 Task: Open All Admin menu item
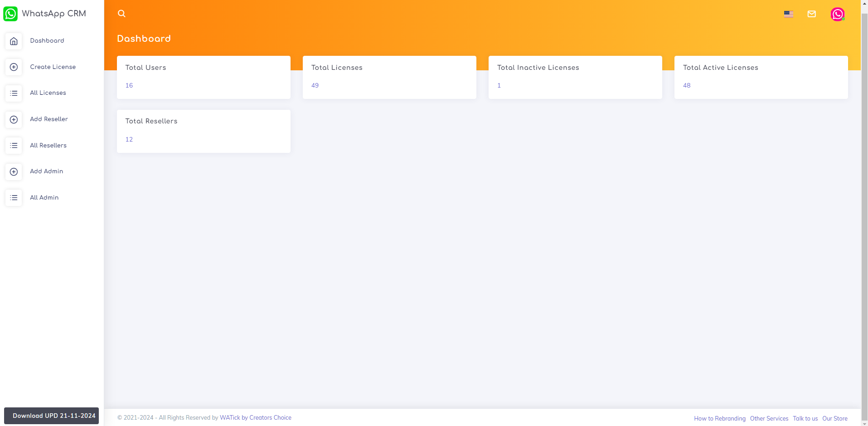coord(44,197)
